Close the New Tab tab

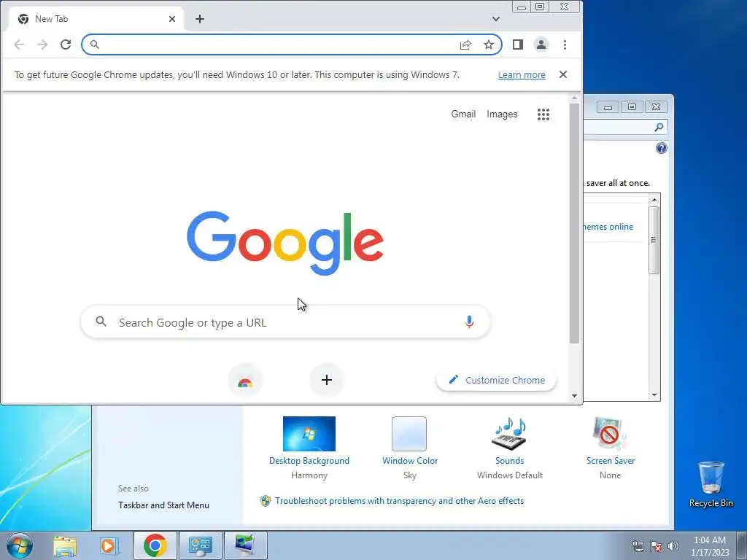coord(172,19)
